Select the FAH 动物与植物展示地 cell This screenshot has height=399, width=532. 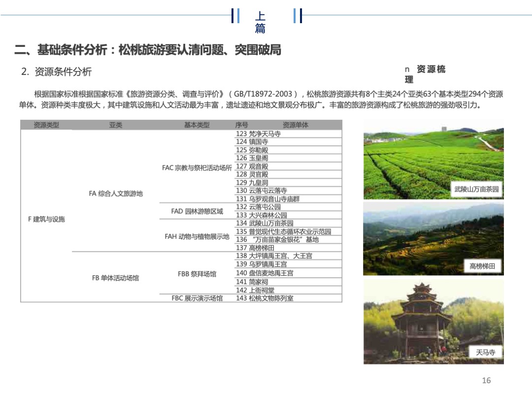pos(196,236)
